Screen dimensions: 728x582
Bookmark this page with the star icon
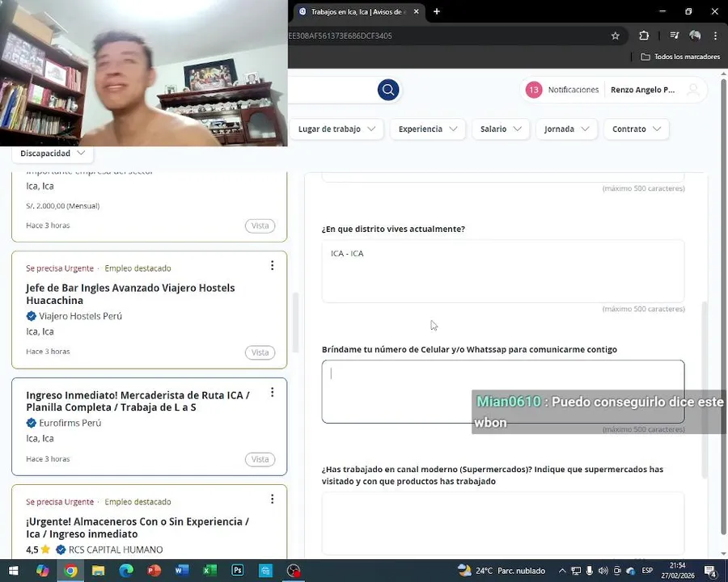click(x=616, y=36)
